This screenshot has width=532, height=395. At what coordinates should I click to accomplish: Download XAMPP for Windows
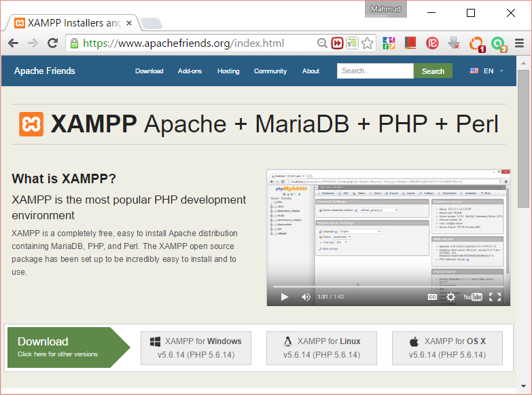[x=196, y=348]
